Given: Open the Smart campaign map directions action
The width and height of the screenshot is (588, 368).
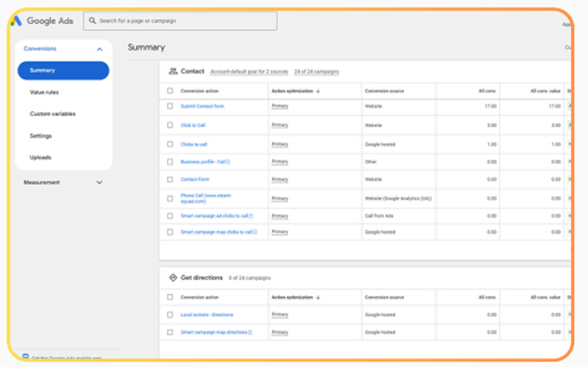Looking at the screenshot, I should (214, 333).
